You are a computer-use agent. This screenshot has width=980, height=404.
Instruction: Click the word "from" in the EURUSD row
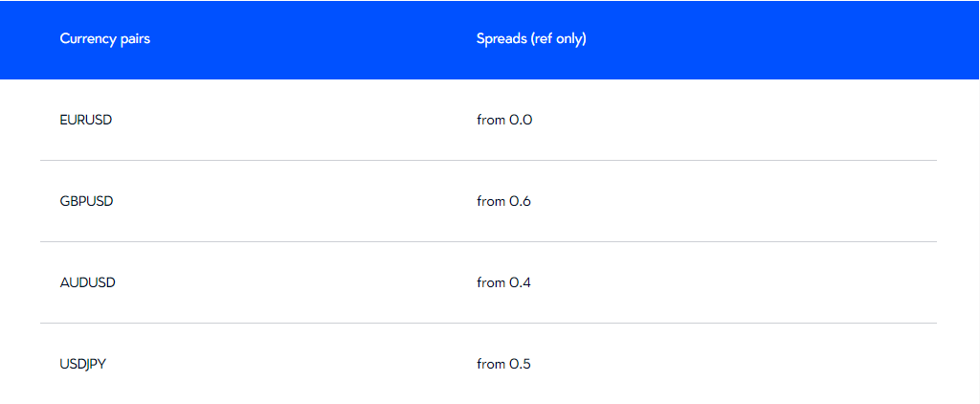490,121
